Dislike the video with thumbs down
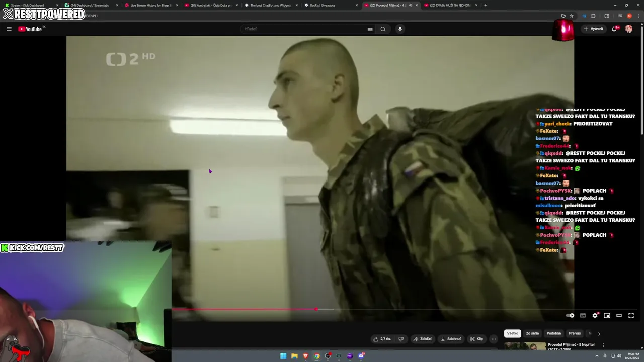The image size is (644, 362). (401, 339)
